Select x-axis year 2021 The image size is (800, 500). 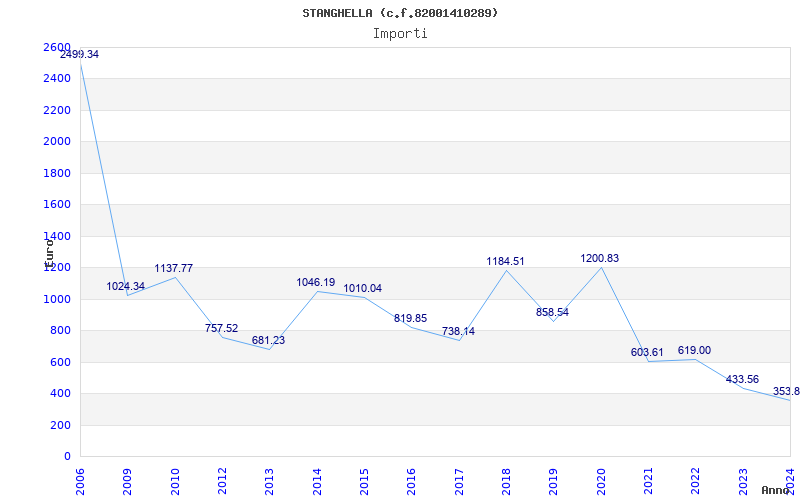pos(648,481)
